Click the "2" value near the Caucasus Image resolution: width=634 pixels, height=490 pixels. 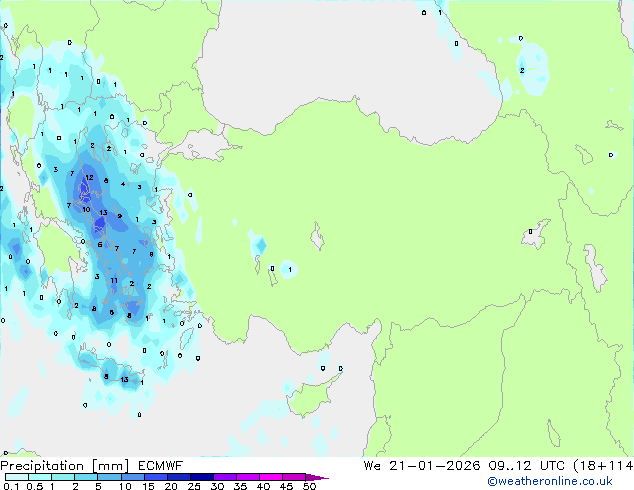pos(522,71)
